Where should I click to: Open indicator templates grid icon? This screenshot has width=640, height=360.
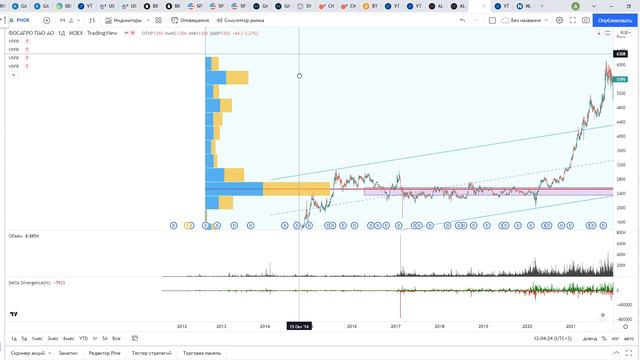point(158,20)
